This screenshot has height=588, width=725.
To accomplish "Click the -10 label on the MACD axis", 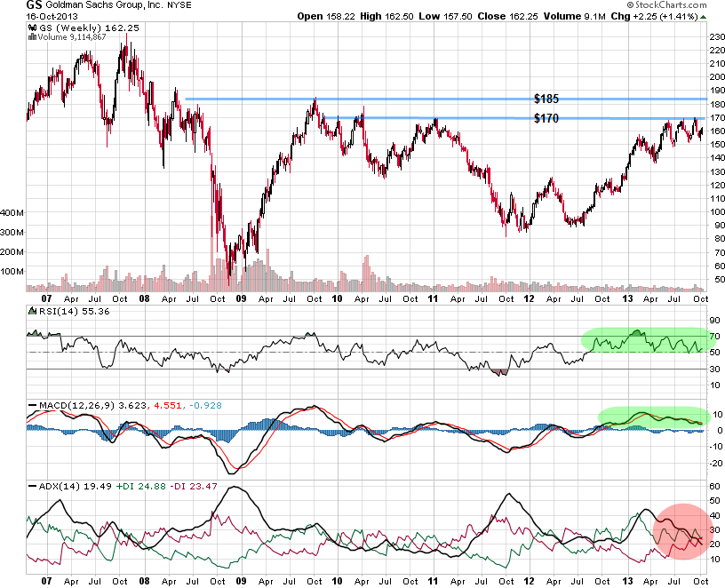I will pyautogui.click(x=716, y=447).
